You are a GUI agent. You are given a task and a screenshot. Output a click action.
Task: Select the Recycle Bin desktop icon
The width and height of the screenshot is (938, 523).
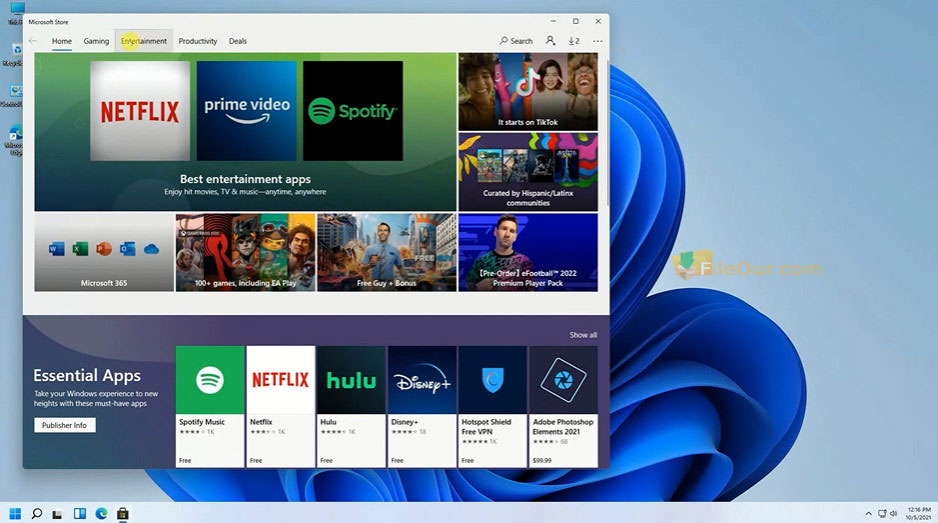coord(15,54)
